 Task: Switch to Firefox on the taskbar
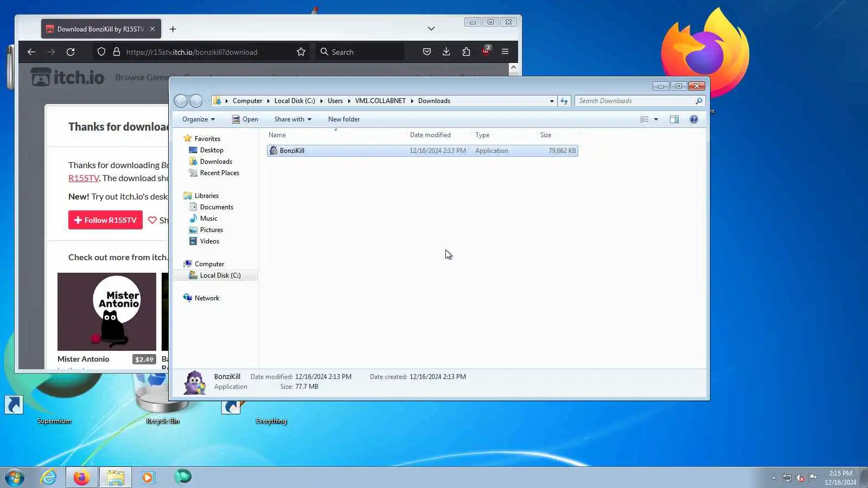click(82, 477)
